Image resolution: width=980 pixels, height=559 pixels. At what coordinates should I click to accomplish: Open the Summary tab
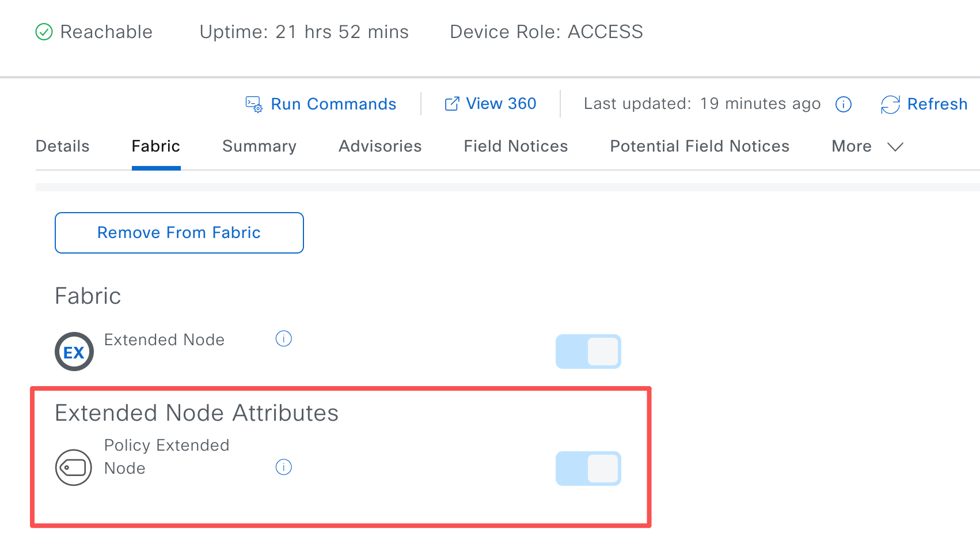tap(260, 146)
